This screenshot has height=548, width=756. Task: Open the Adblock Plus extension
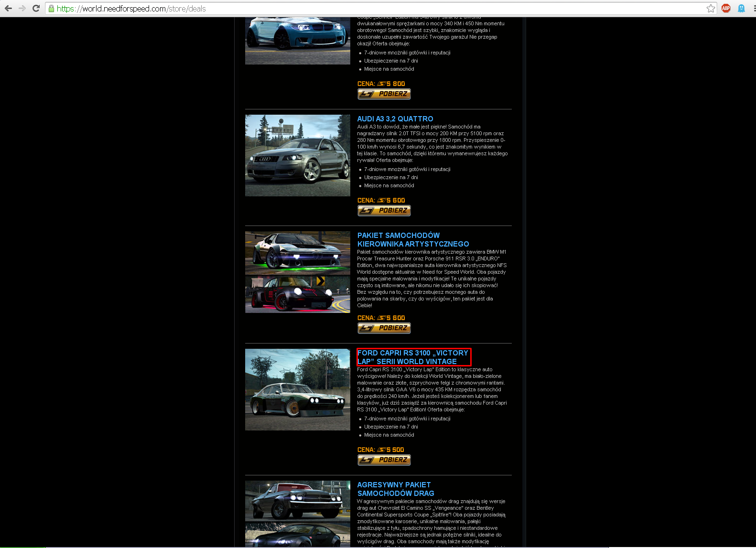pyautogui.click(x=726, y=8)
